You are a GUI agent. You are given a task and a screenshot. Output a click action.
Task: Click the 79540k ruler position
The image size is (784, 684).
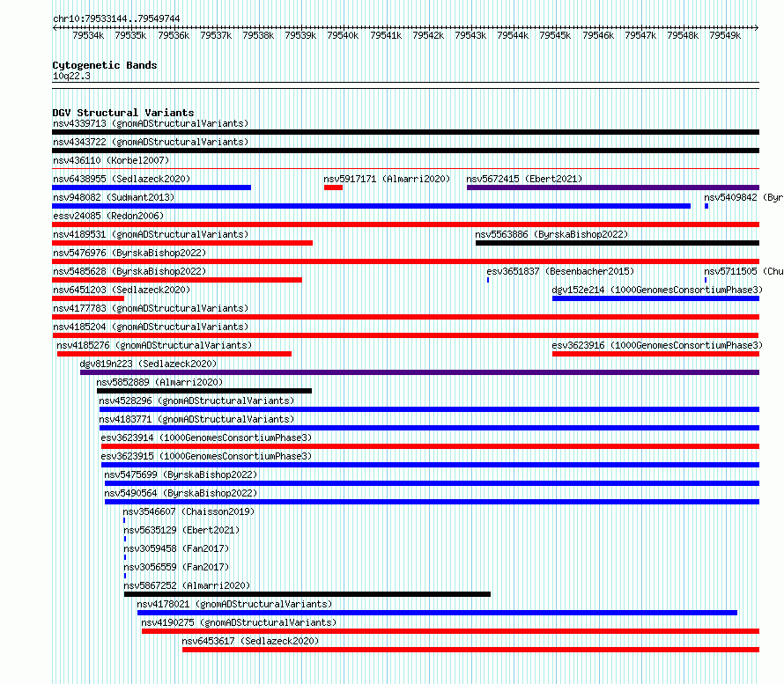pyautogui.click(x=343, y=35)
